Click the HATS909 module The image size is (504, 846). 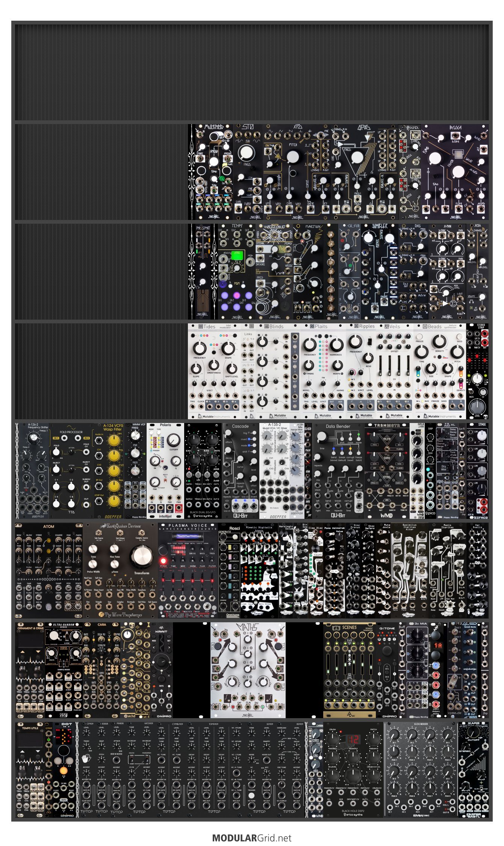point(139,770)
